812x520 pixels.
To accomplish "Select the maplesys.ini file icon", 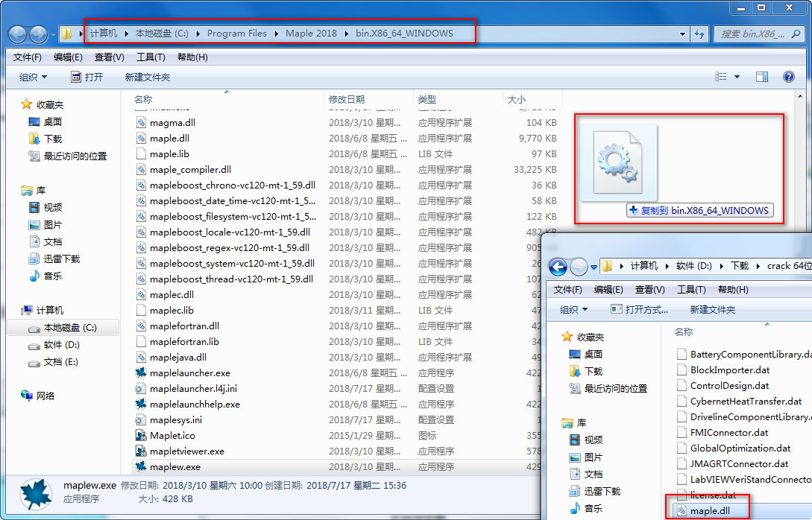I will tap(141, 419).
